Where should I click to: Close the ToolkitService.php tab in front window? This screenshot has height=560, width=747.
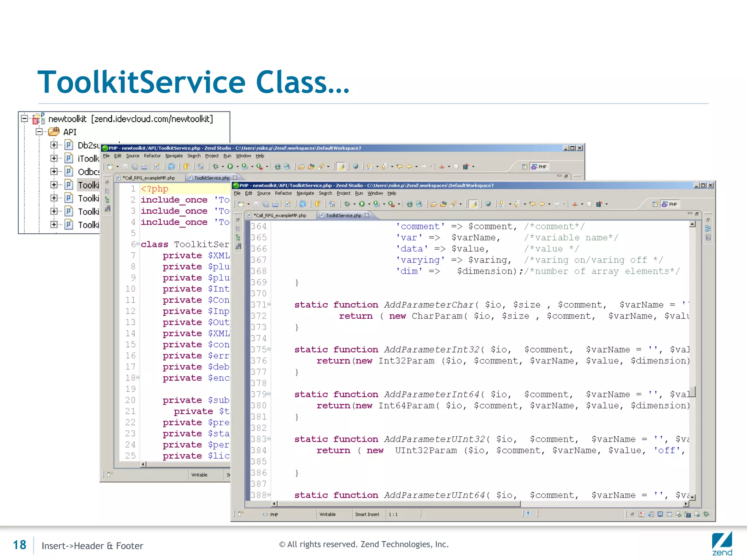[x=367, y=215]
